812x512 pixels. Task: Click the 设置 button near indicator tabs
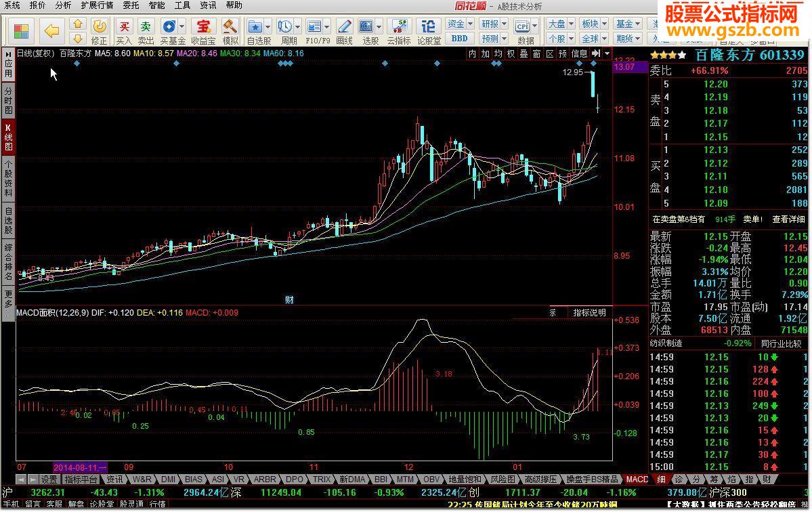49,479
